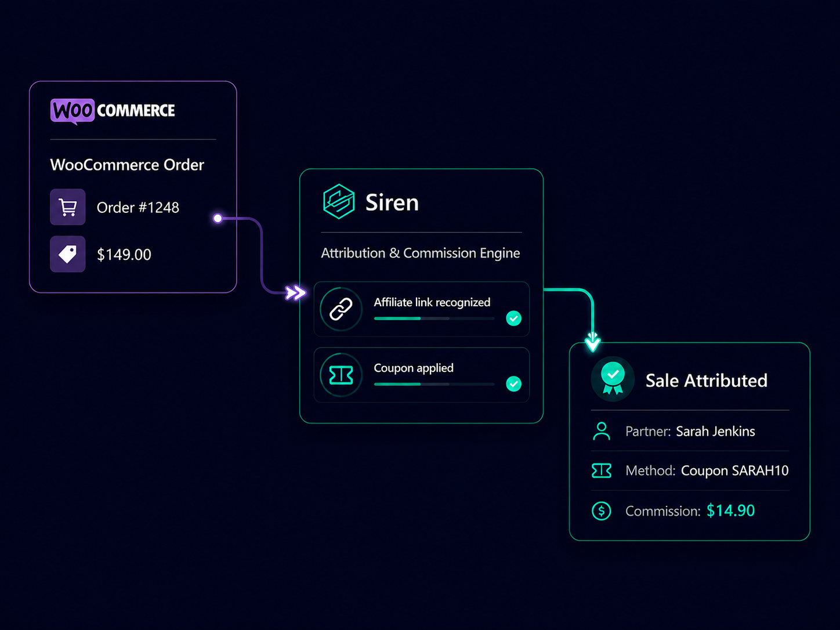Screen dimensions: 840x630
Task: Select the $149.00 order amount
Action: [124, 254]
